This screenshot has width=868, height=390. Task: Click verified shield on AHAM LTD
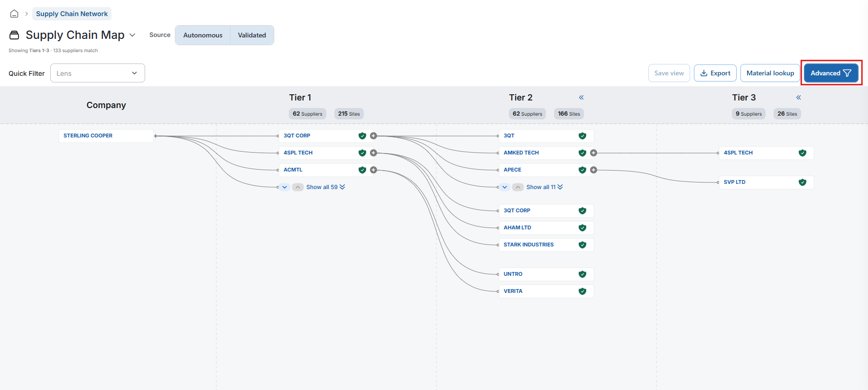[582, 228]
